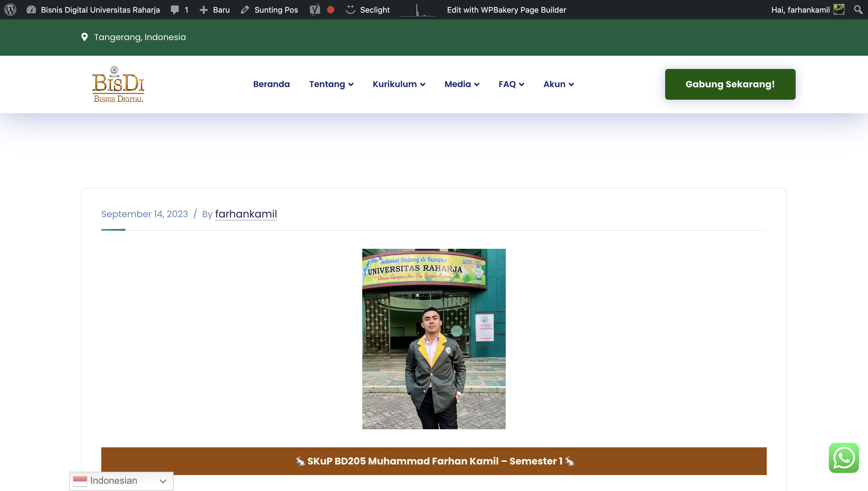Open the Indonesian language selector

click(121, 481)
